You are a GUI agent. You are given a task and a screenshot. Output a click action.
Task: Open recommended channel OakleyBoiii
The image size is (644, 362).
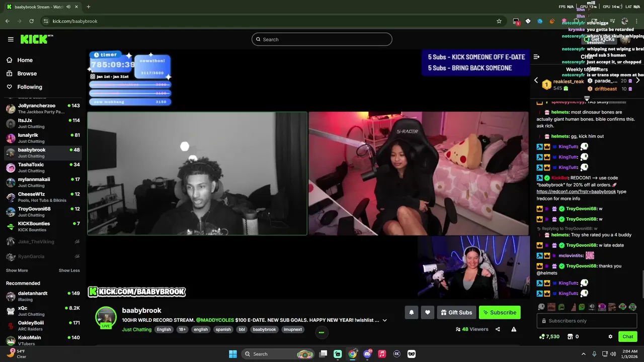click(43, 325)
